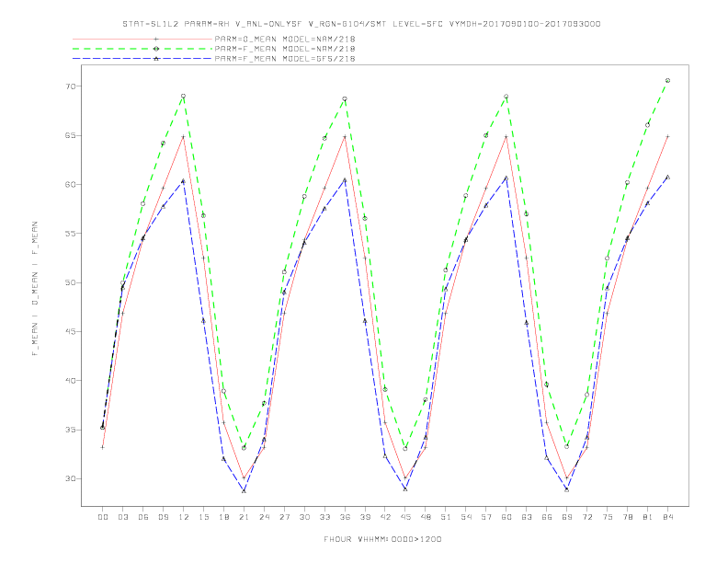
Task: Click red O_MEAN plus marker at hour 36
Action: click(345, 137)
